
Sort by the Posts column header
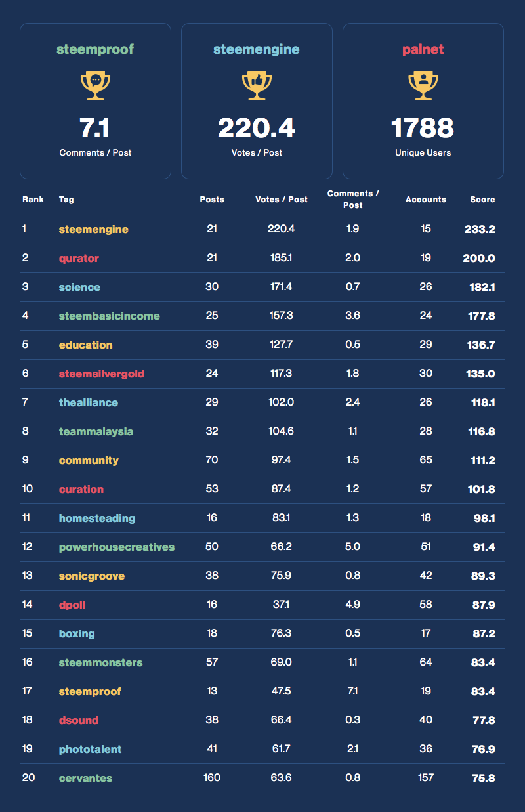pos(212,199)
